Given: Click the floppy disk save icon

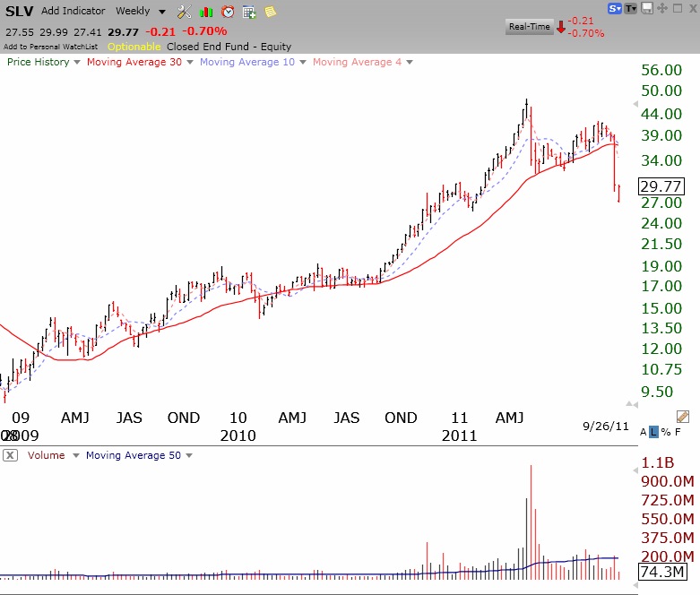Looking at the screenshot, I should point(647,8).
